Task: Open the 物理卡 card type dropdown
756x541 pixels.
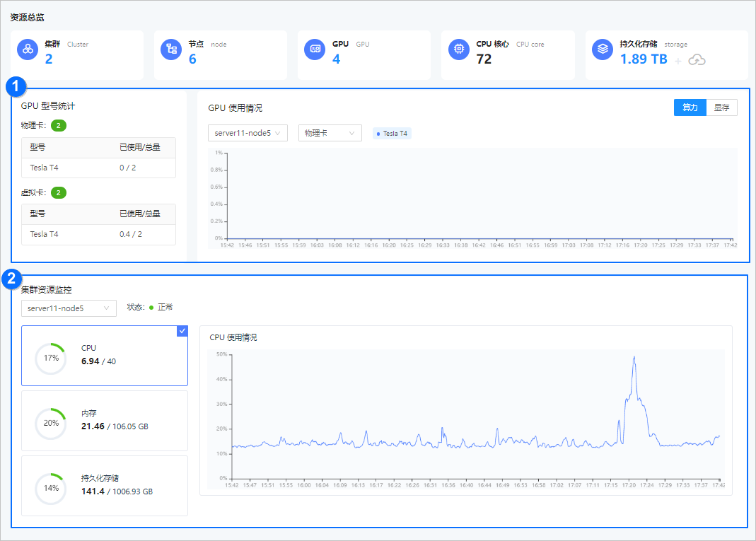Action: pos(330,133)
